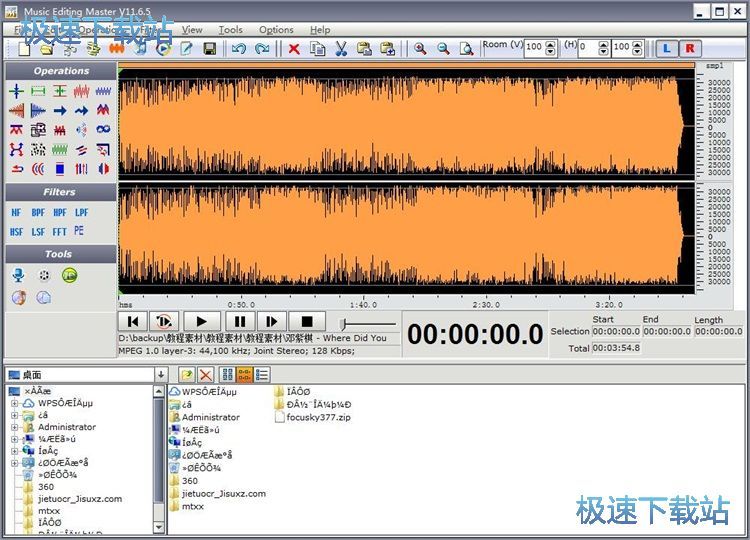Open the Tools menu
Image resolution: width=750 pixels, height=540 pixels.
(x=230, y=30)
